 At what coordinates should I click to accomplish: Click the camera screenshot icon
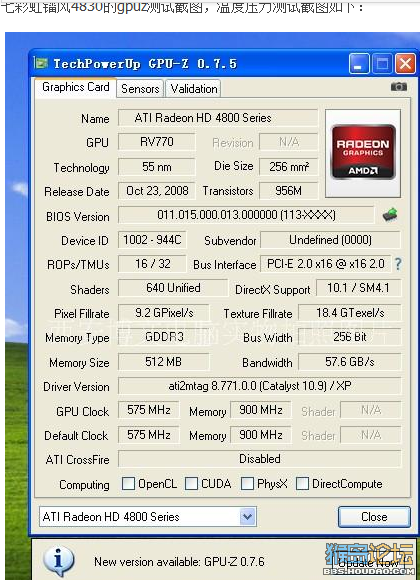click(399, 87)
